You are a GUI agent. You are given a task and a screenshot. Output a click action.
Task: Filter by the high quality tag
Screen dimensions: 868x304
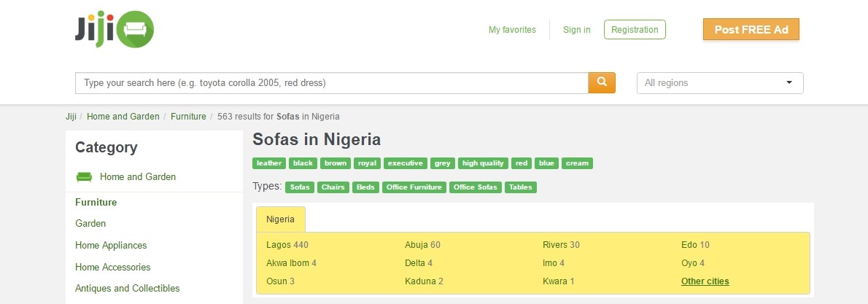(x=484, y=163)
